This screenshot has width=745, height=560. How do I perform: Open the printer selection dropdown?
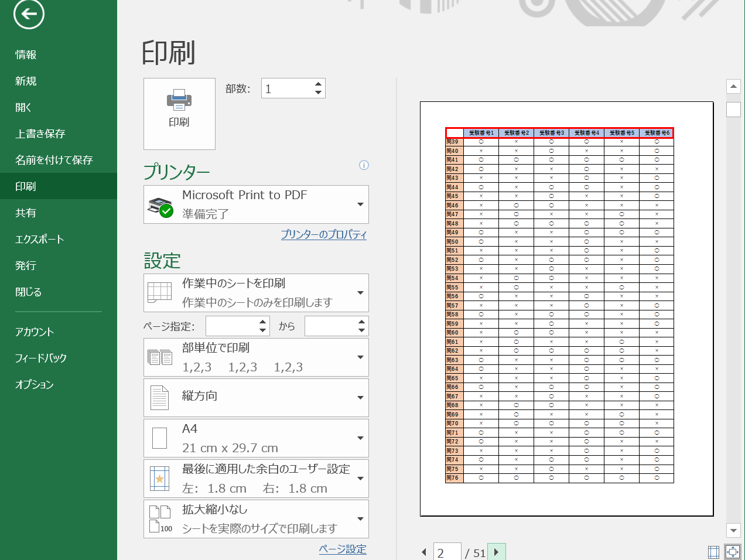[361, 204]
